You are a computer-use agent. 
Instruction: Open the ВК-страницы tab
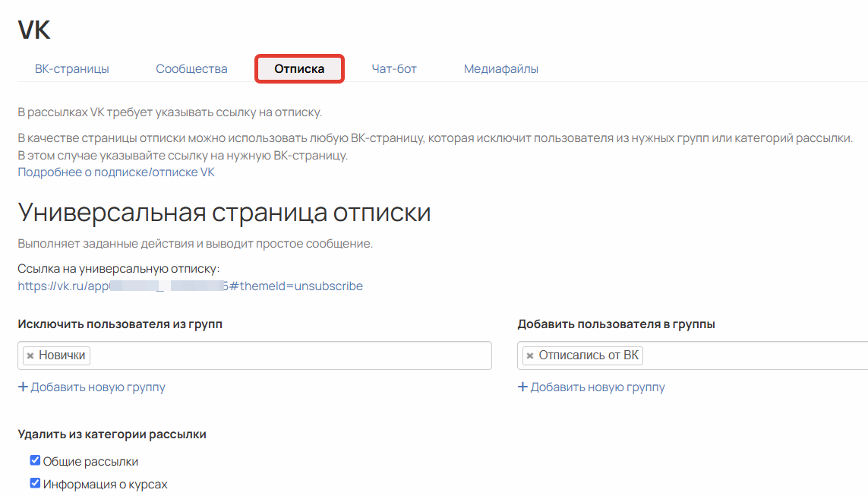(72, 68)
